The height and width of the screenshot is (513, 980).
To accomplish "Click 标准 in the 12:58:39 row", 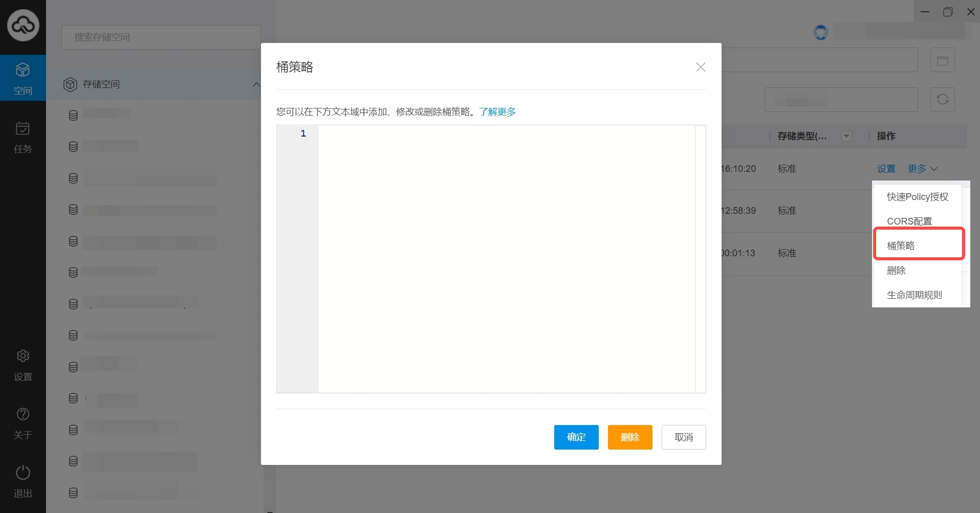I will (x=787, y=211).
